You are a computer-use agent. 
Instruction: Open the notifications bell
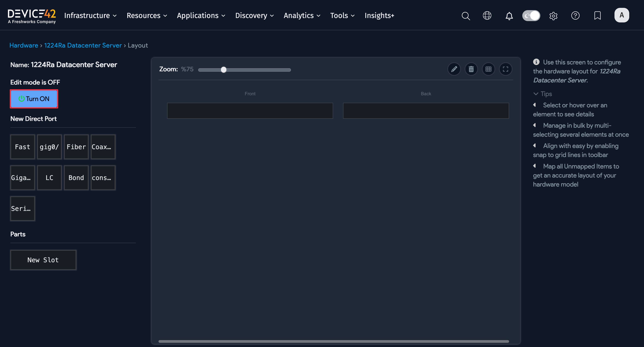[509, 16]
